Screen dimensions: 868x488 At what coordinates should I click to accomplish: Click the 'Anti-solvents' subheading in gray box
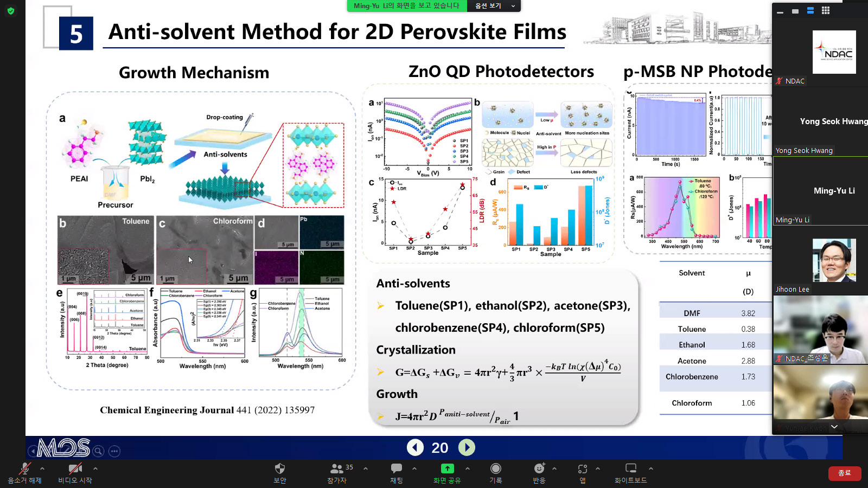[x=413, y=284]
